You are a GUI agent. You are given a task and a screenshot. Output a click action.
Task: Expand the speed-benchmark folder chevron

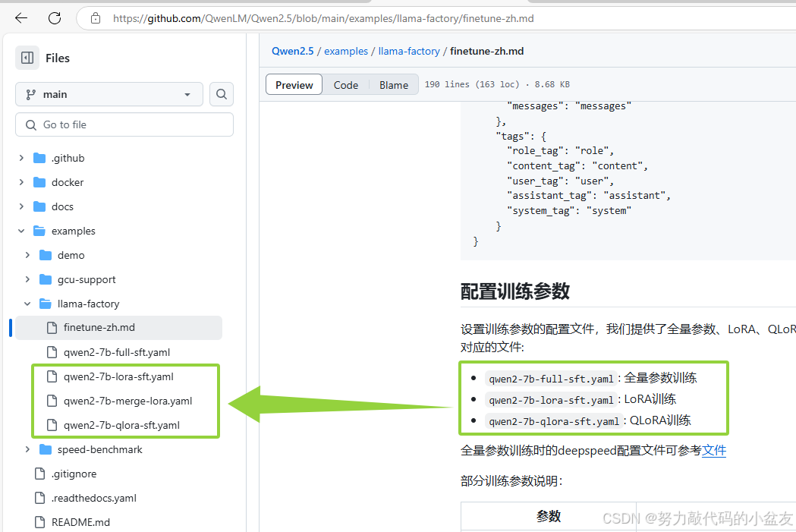[27, 449]
